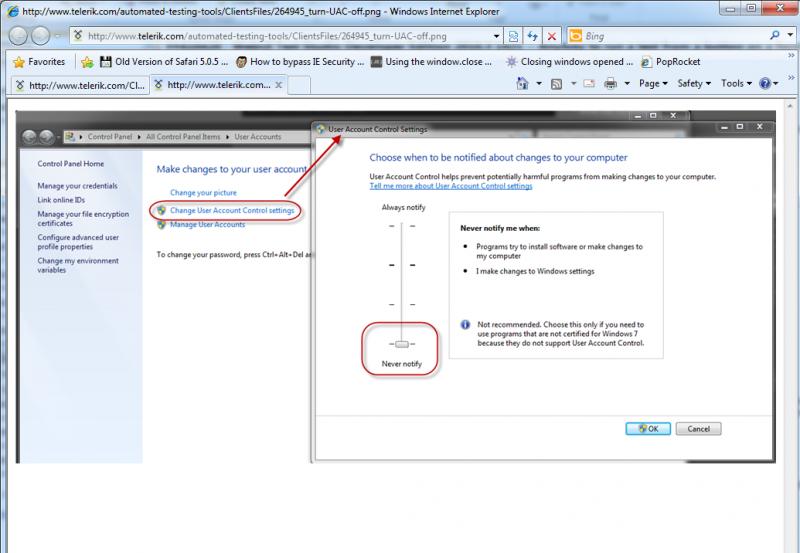Click the Add to Favorites Bar icon
This screenshot has width=800, height=553.
click(x=87, y=62)
